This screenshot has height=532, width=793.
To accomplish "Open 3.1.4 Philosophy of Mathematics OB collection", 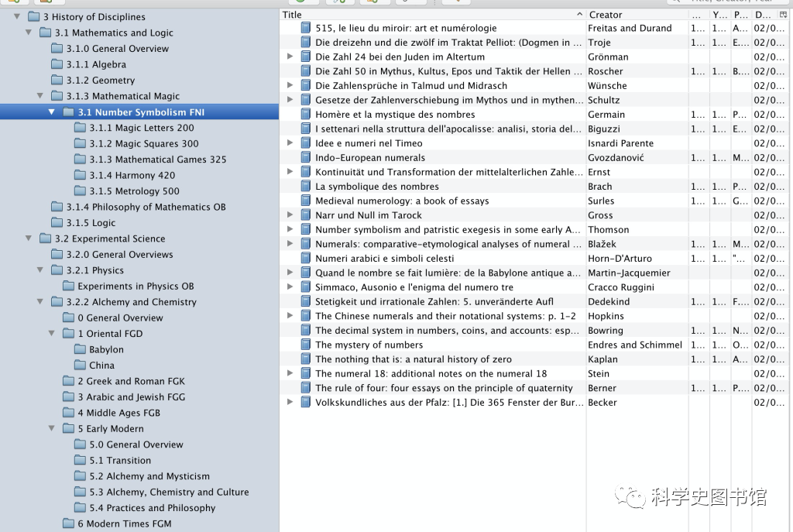I will (x=146, y=207).
